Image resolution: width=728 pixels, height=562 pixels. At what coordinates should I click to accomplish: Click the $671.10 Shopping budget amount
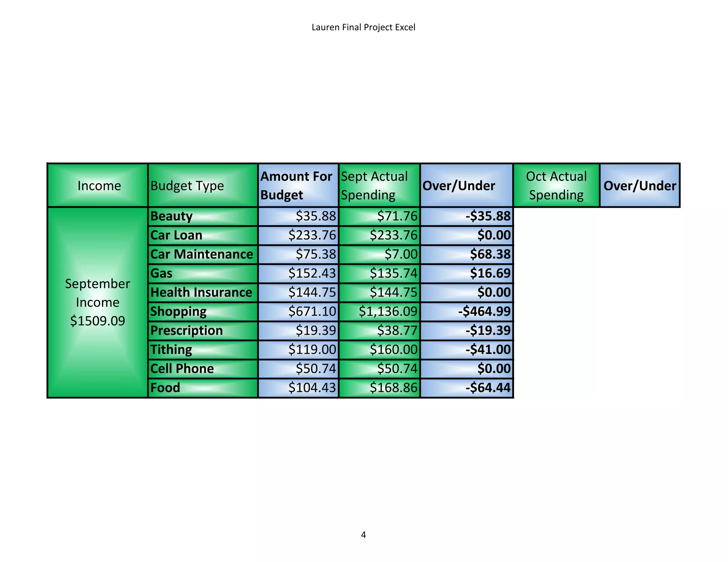pyautogui.click(x=298, y=312)
